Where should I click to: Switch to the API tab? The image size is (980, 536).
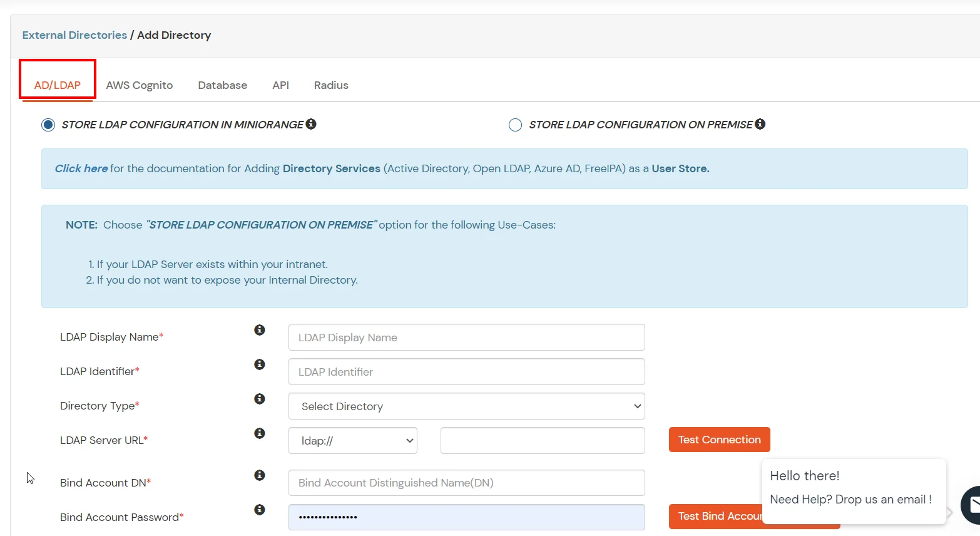(281, 85)
